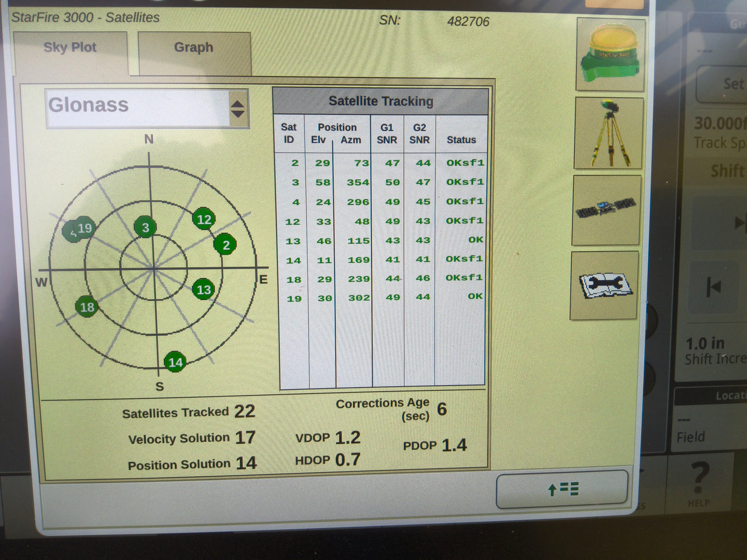The width and height of the screenshot is (747, 560).
Task: Select satellite 3 on the sky plot
Action: point(145,227)
